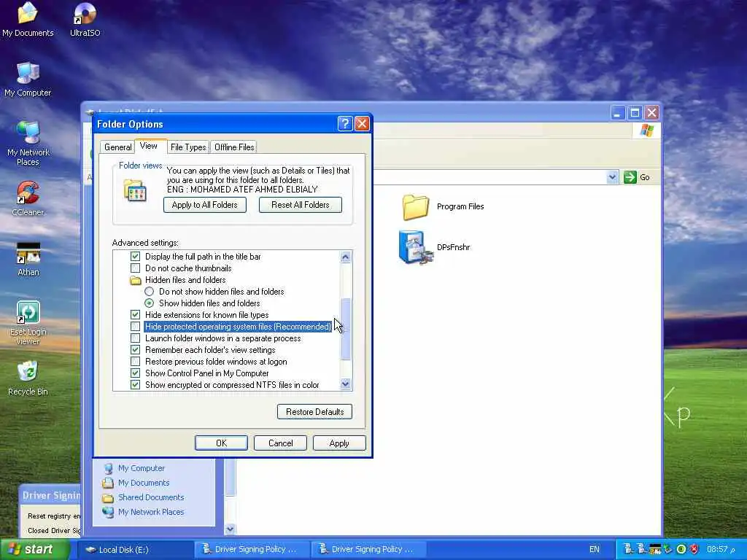The width and height of the screenshot is (747, 560).
Task: Click sidebar scroll down arrow in Explorer
Action: (230, 529)
